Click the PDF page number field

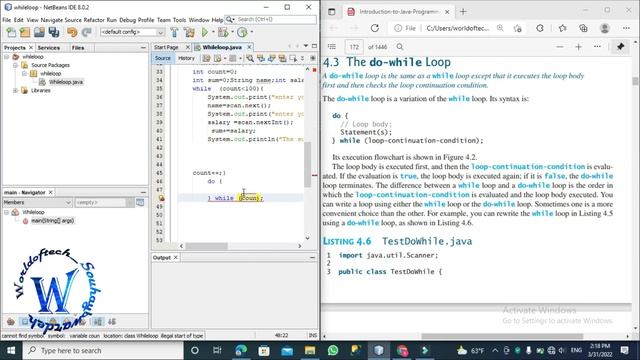[x=354, y=47]
